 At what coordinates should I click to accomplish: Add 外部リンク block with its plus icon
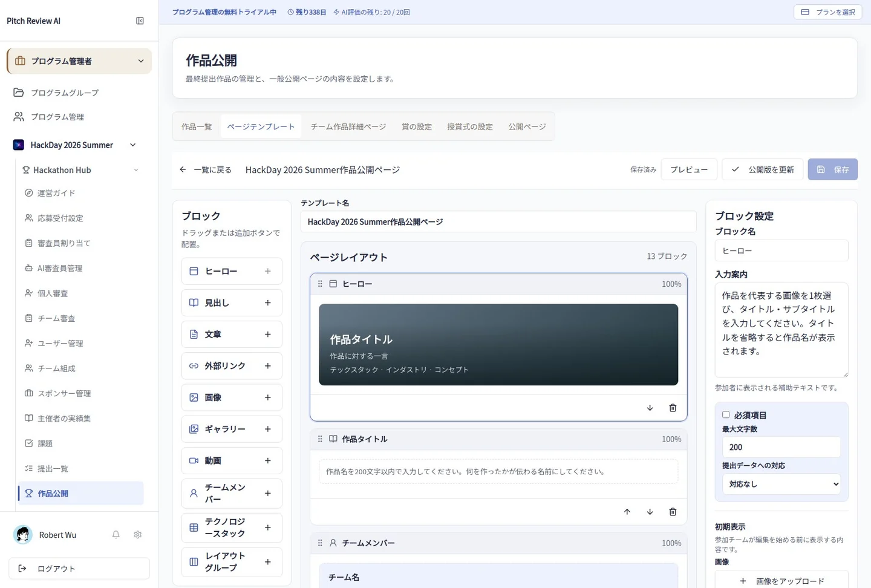tap(268, 366)
